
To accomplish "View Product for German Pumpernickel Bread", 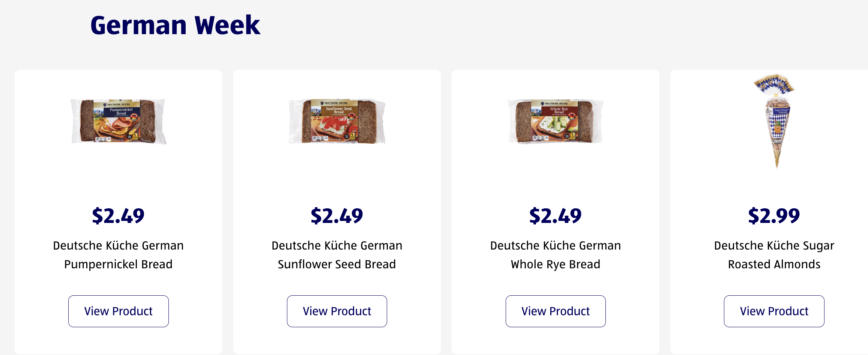I will click(119, 311).
